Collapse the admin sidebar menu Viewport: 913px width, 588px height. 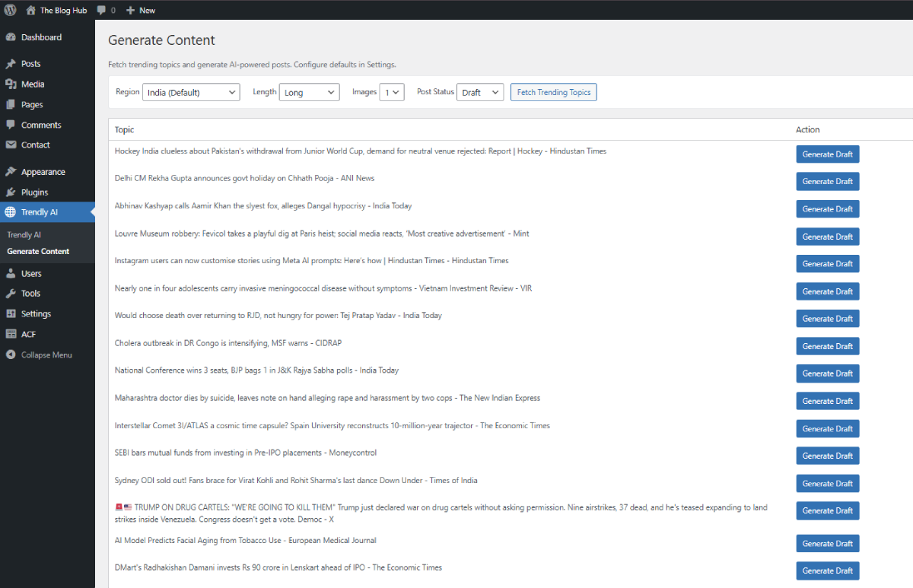tap(12, 354)
